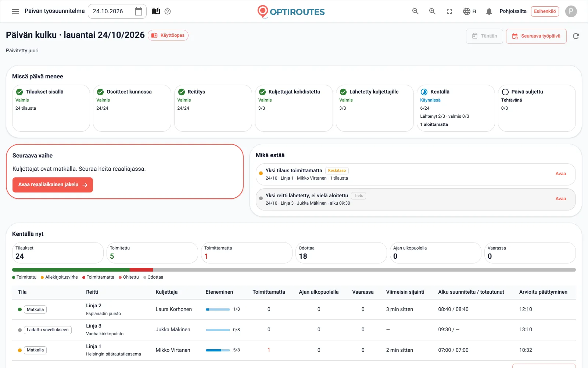Click Avaa reaaliaikainen jakelu button
Viewport: 588px width, 368px height.
point(53,185)
